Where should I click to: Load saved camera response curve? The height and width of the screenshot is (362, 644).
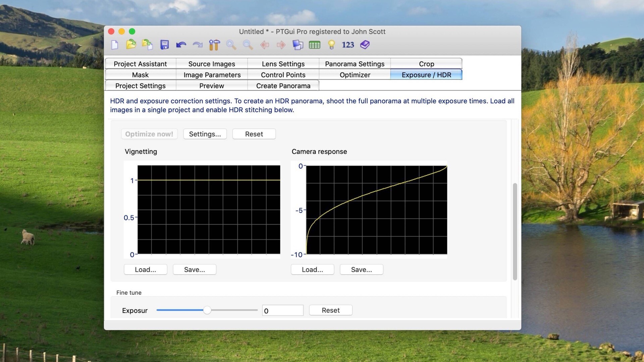pos(313,269)
